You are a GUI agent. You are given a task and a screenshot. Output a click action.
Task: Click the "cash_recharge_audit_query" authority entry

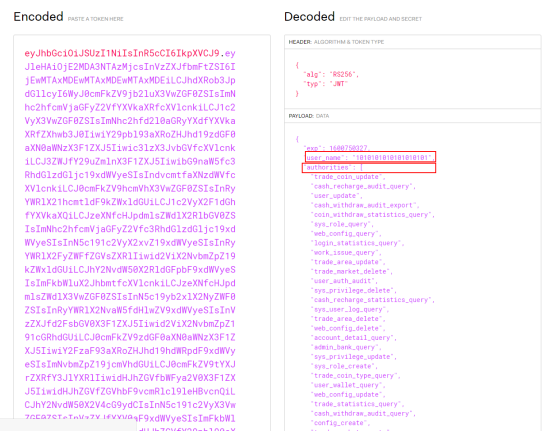(x=363, y=187)
